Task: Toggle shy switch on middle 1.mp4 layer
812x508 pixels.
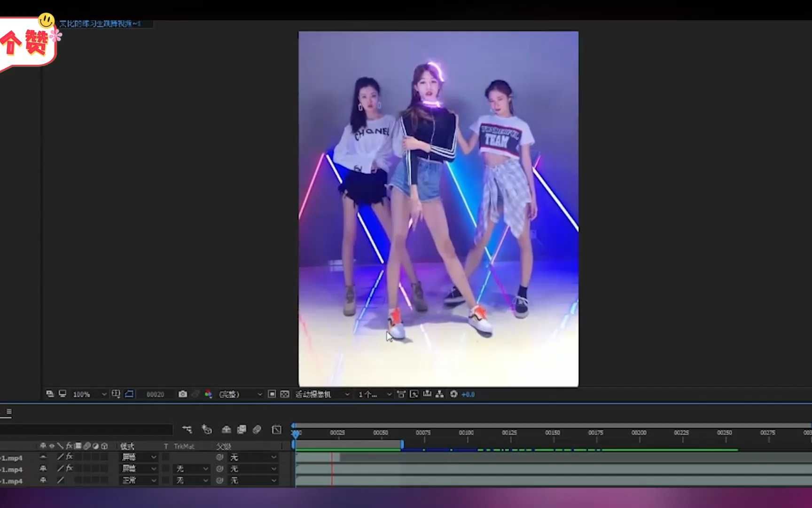Action: coord(43,468)
